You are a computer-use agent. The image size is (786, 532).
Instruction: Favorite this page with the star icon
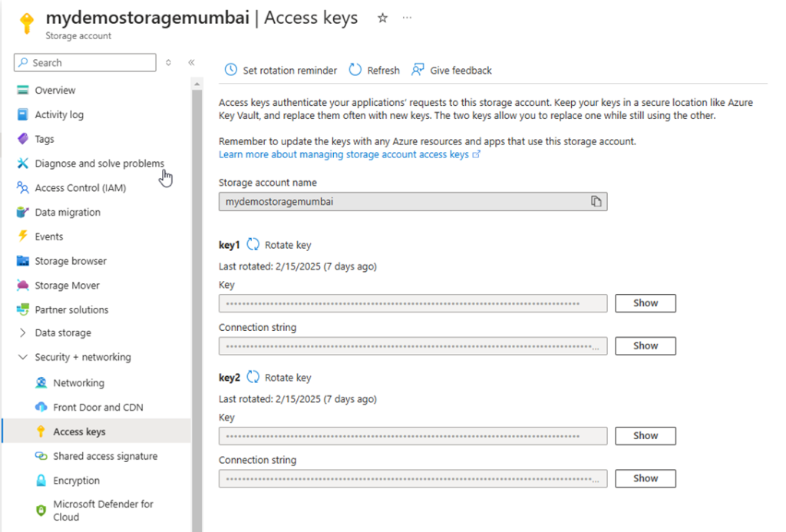[381, 18]
